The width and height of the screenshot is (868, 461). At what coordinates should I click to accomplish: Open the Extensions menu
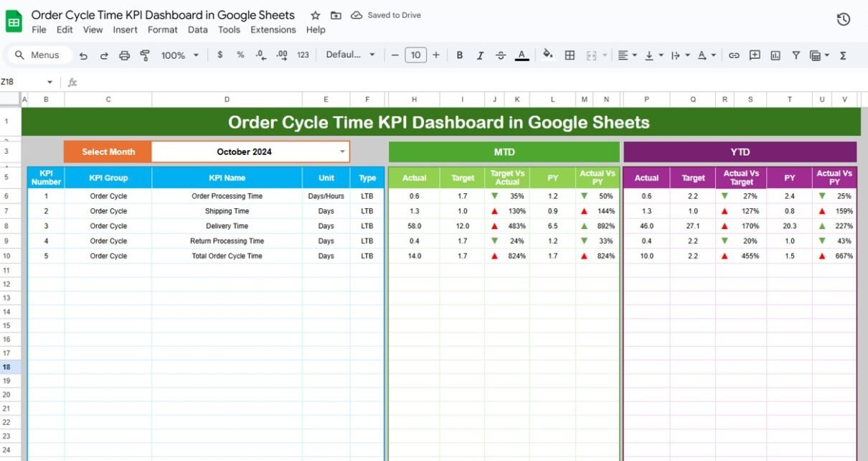coord(273,29)
